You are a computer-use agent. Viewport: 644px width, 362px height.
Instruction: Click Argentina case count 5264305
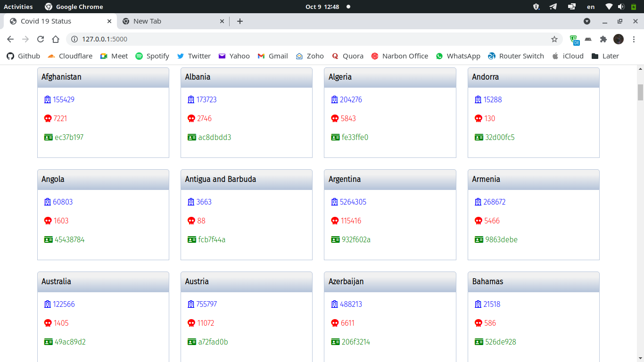[353, 202]
